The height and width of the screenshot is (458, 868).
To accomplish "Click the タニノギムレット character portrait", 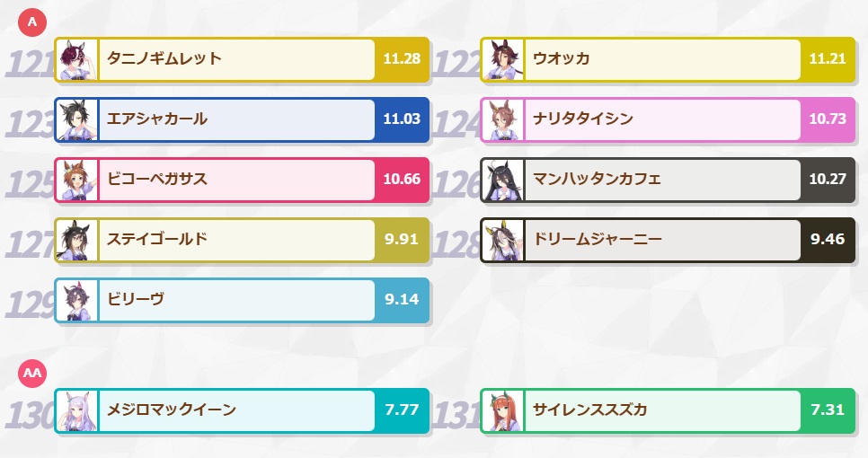I will 77,60.
